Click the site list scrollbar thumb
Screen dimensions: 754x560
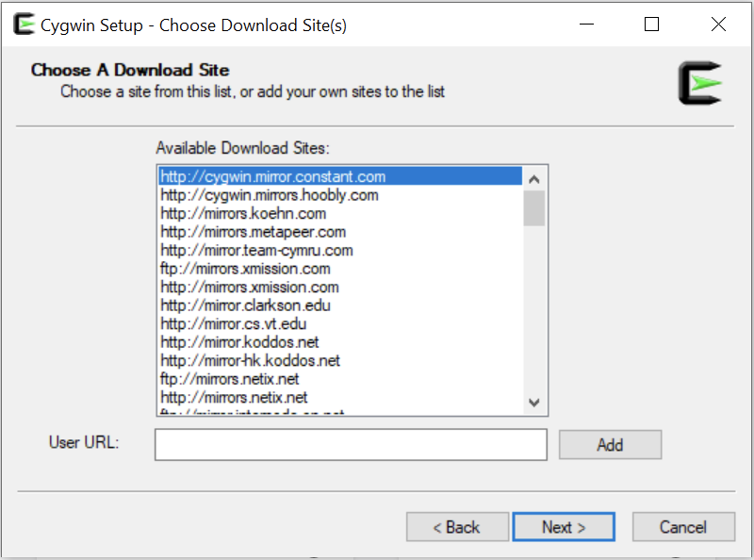pyautogui.click(x=533, y=208)
